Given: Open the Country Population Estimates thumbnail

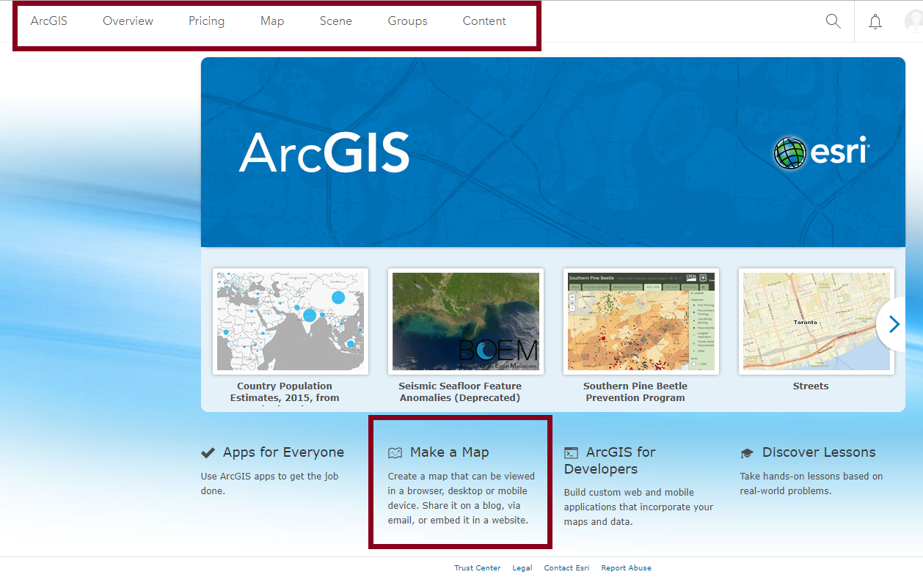Looking at the screenshot, I should (291, 321).
